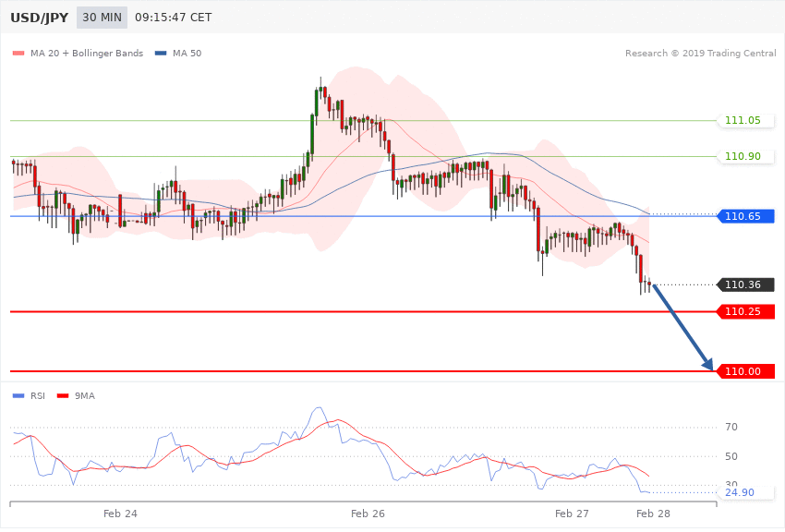Click the Feb 27 date axis label
This screenshot has height=532, width=785.
click(x=572, y=514)
